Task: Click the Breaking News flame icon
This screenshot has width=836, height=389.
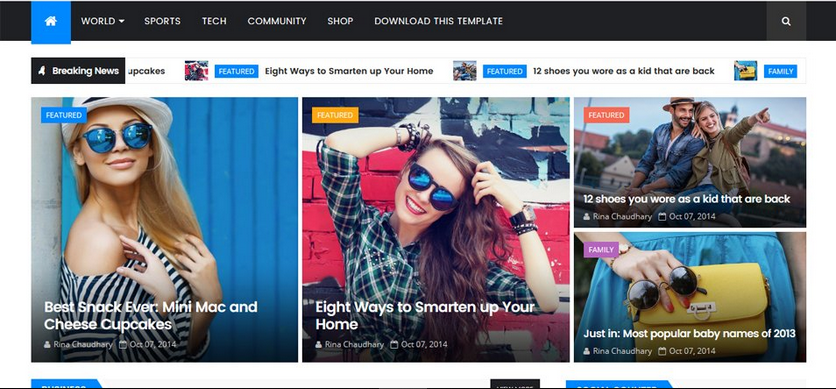Action: tap(42, 71)
